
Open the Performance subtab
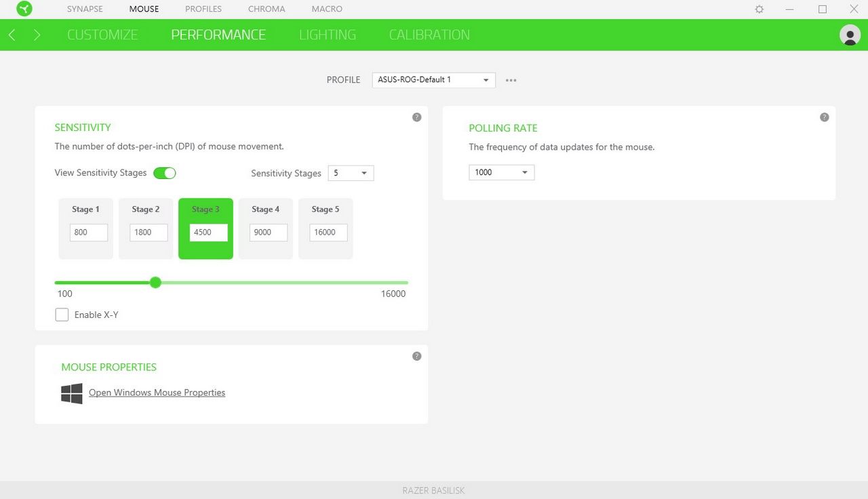pos(218,35)
